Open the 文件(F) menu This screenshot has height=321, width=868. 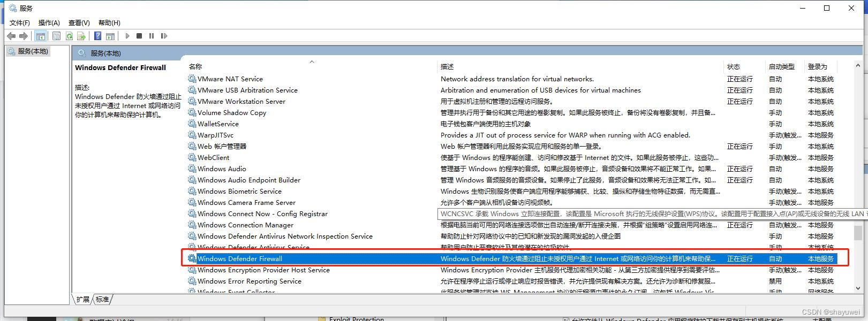click(20, 22)
